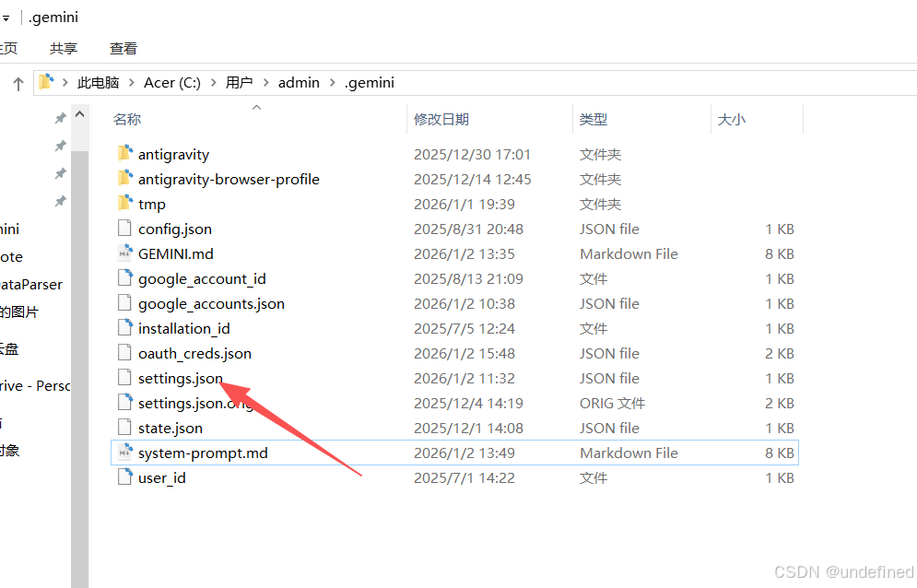Select the google_account_id file name

[x=203, y=278]
